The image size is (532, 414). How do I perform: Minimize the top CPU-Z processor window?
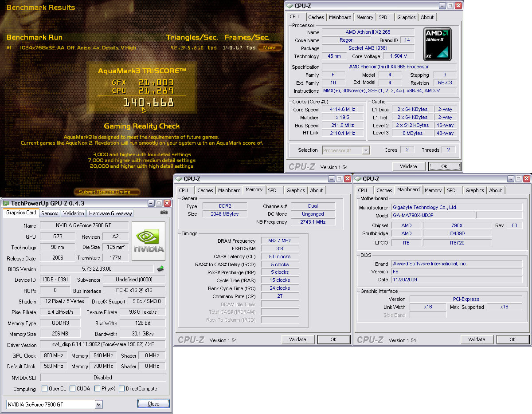442,6
